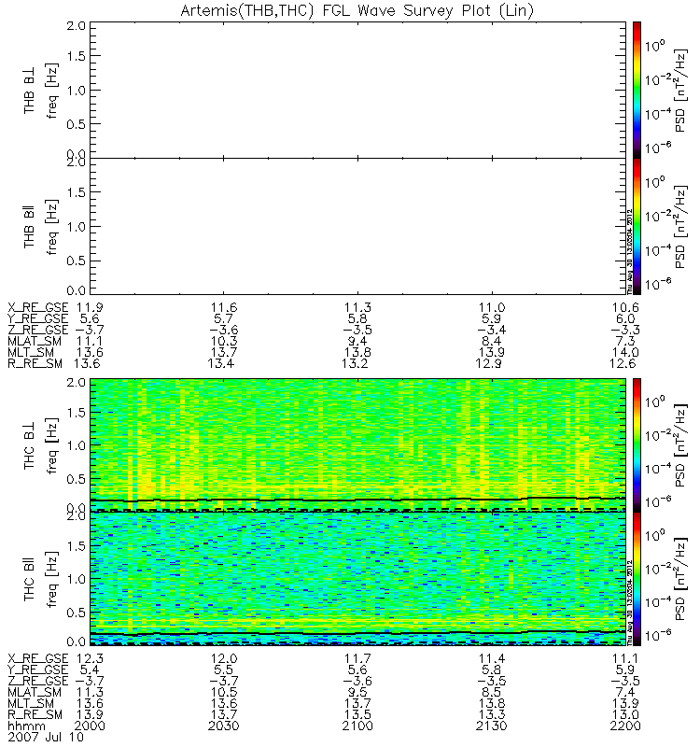Click the '2030' time tick label
700x747 pixels.
(x=224, y=726)
